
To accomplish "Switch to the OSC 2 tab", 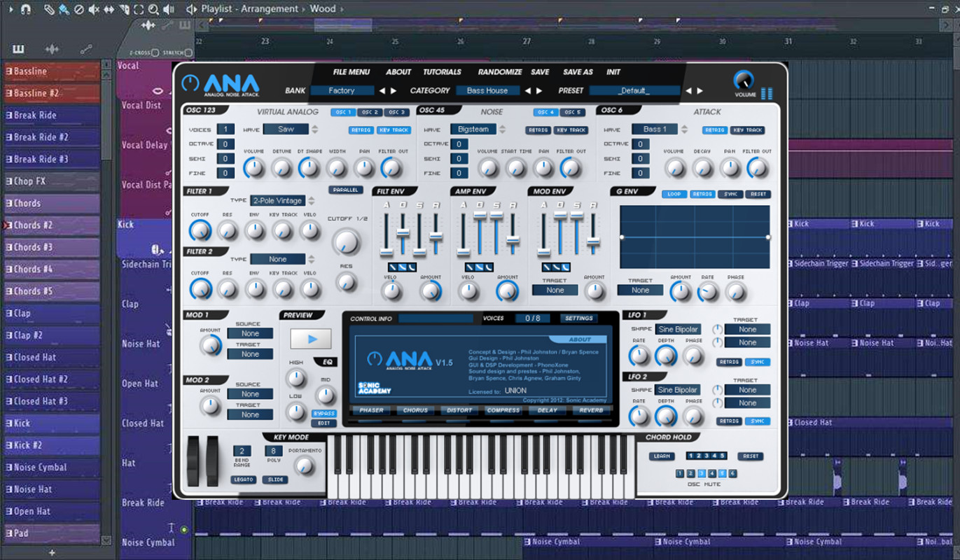I will tap(370, 112).
